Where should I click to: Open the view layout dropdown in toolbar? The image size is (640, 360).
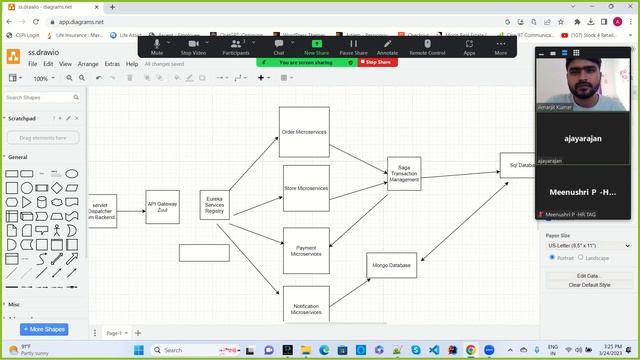15,78
